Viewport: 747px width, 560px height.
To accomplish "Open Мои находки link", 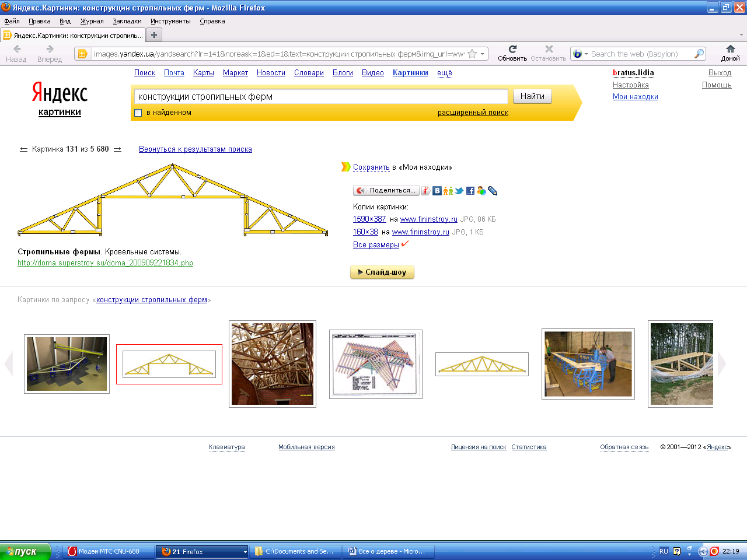I will pyautogui.click(x=636, y=97).
